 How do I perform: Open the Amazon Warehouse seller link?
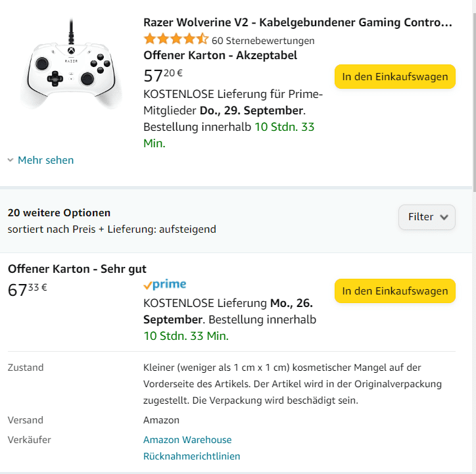[187, 440]
